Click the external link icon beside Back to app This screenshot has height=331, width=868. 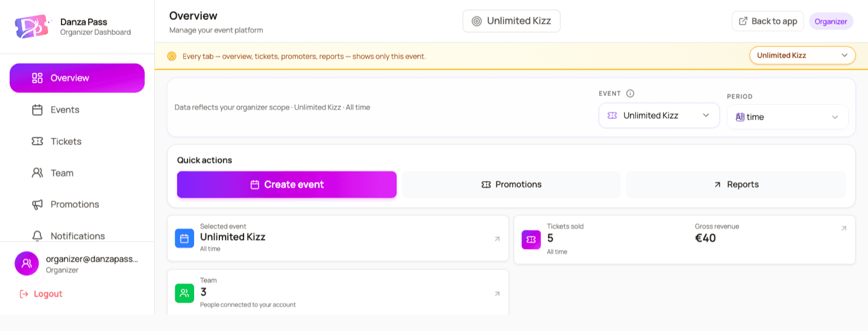(x=743, y=21)
